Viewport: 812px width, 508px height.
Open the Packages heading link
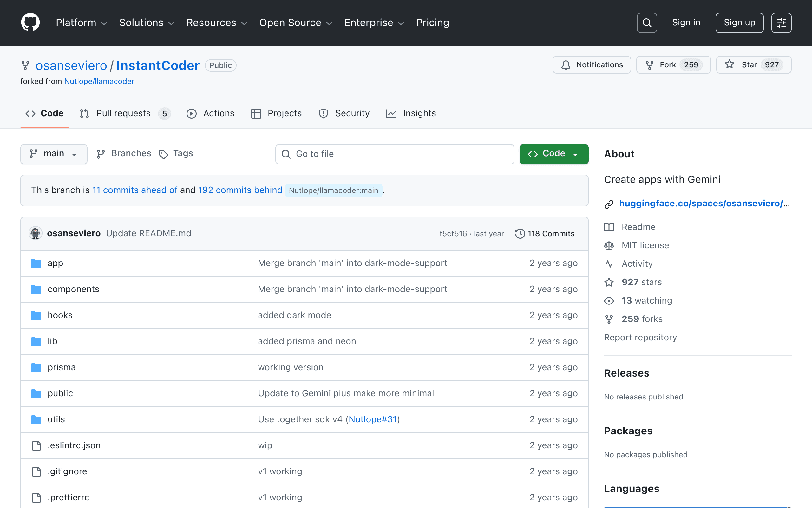(x=628, y=431)
